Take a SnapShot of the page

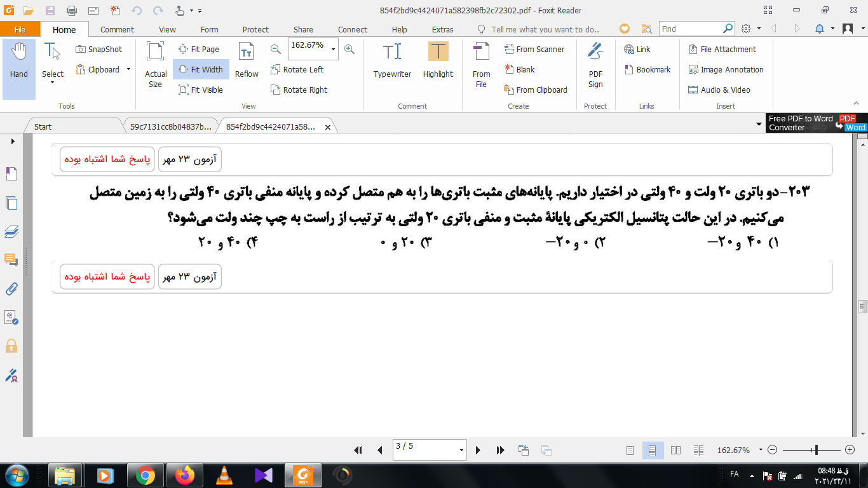98,50
